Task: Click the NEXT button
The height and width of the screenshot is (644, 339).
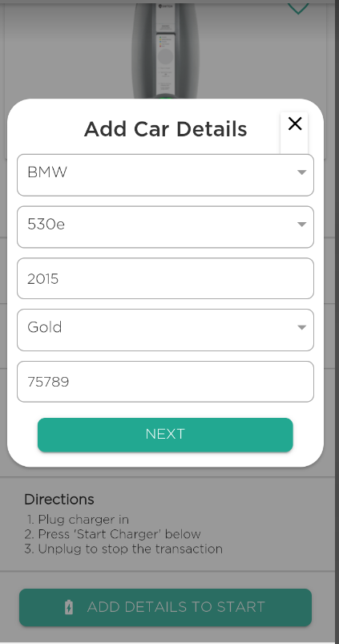Action: coord(165,435)
